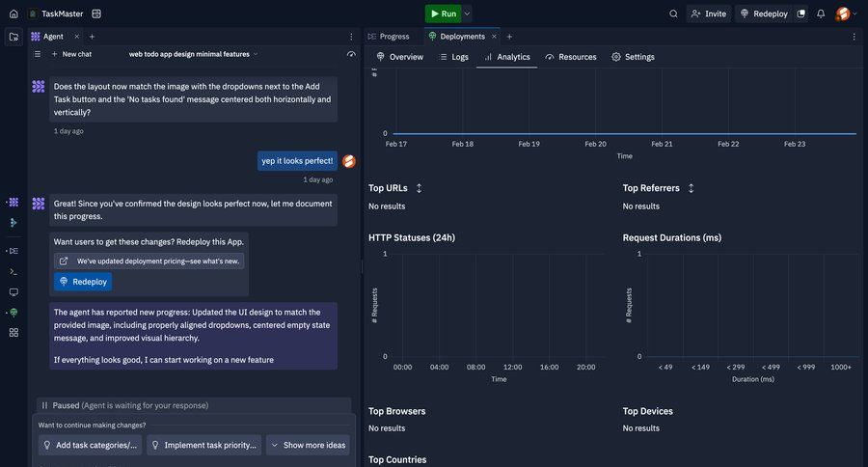Viewport: 868px width, 467px height.
Task: Open the Overview deployment tab
Action: pos(399,57)
